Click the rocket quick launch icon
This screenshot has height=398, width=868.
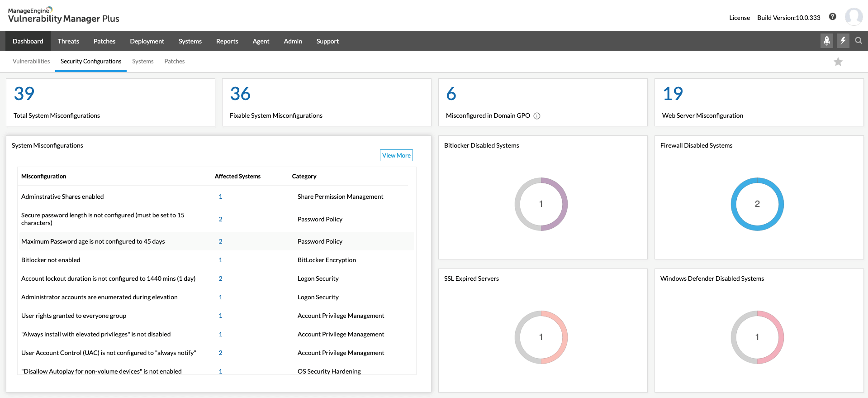[x=826, y=41]
